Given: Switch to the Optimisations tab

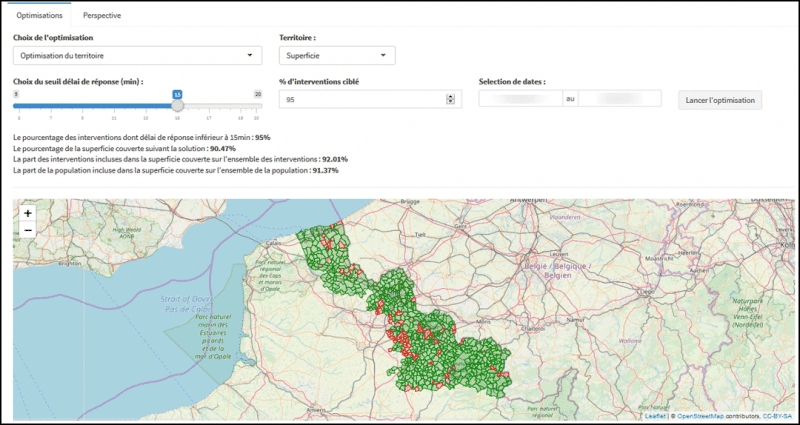Looking at the screenshot, I should (39, 15).
